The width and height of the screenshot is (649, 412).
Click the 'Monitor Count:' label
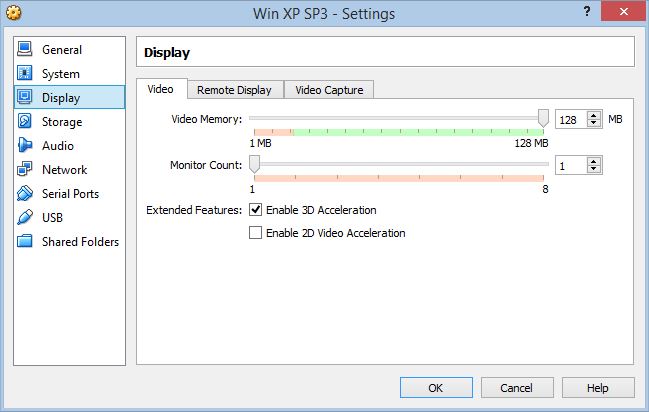[x=206, y=165]
